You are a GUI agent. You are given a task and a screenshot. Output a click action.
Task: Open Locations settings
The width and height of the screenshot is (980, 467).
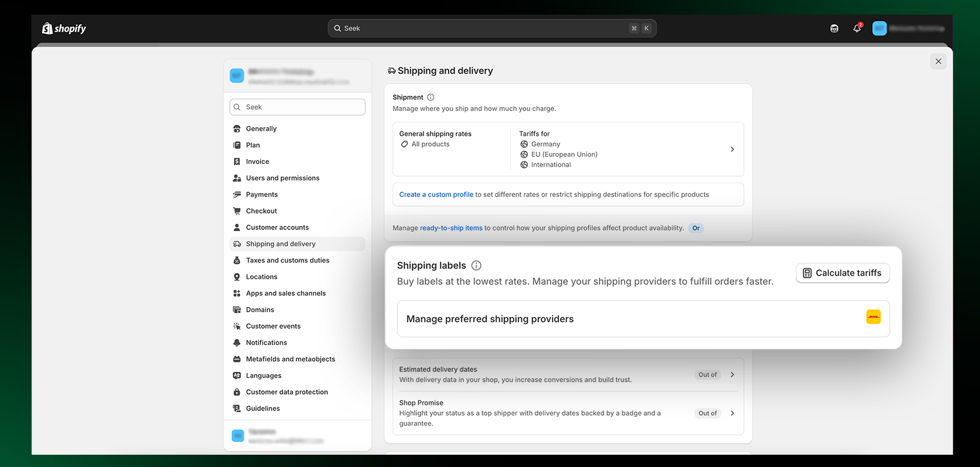[297, 277]
